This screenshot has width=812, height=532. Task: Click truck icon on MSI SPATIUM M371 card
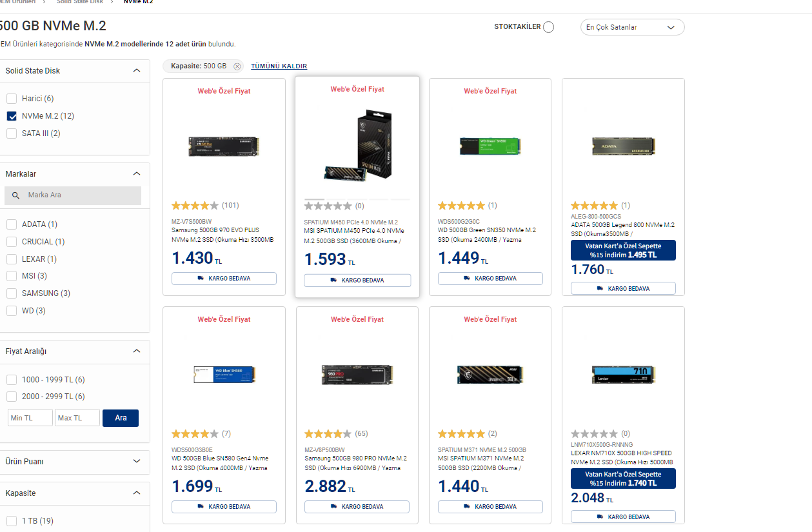pos(467,507)
